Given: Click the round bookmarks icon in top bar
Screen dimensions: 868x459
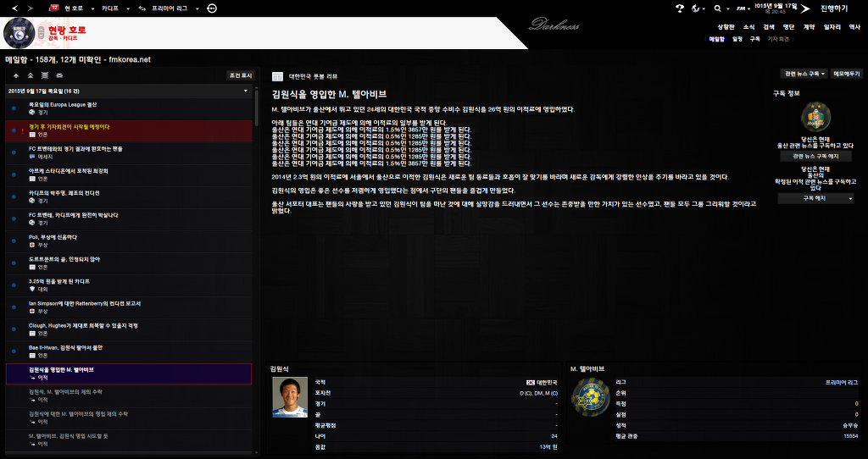Looking at the screenshot, I should click(212, 8).
